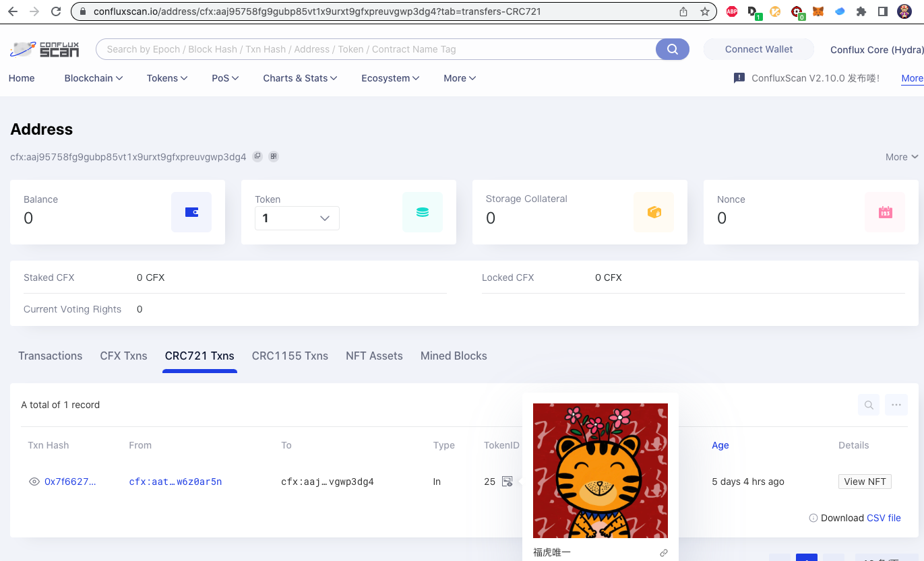Image resolution: width=924 pixels, height=561 pixels.
Task: Open the Mined Blocks tab
Action: 454,356
